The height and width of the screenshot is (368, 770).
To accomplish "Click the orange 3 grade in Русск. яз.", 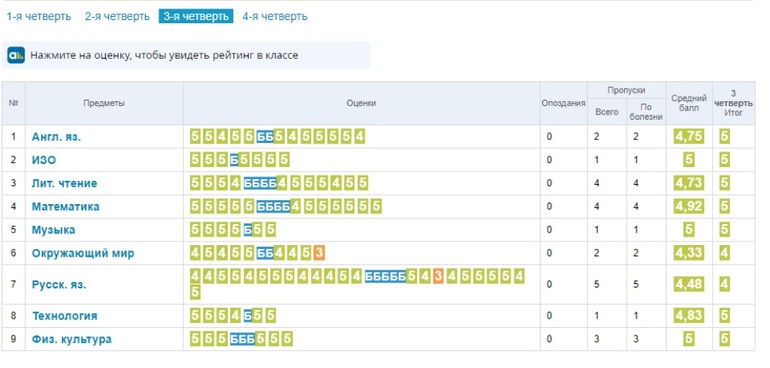I will pos(438,277).
